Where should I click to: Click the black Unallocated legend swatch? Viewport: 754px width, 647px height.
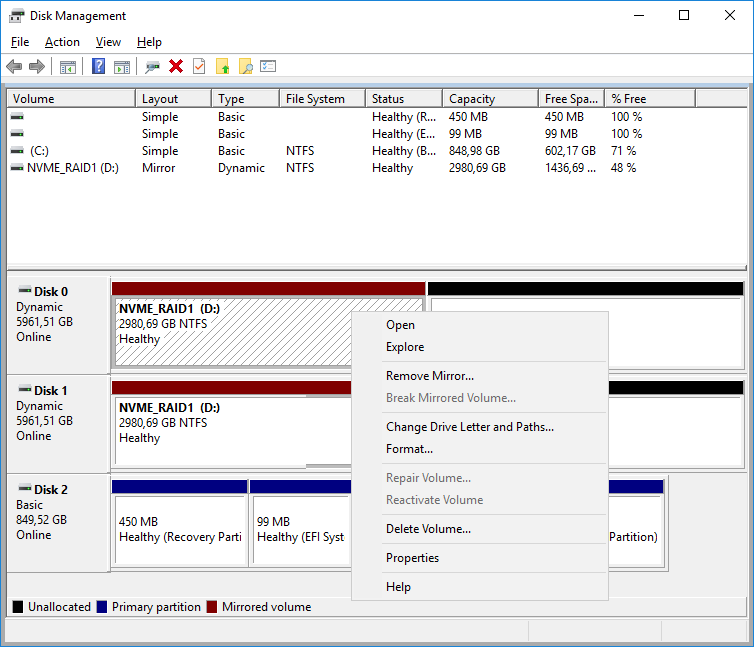click(18, 607)
